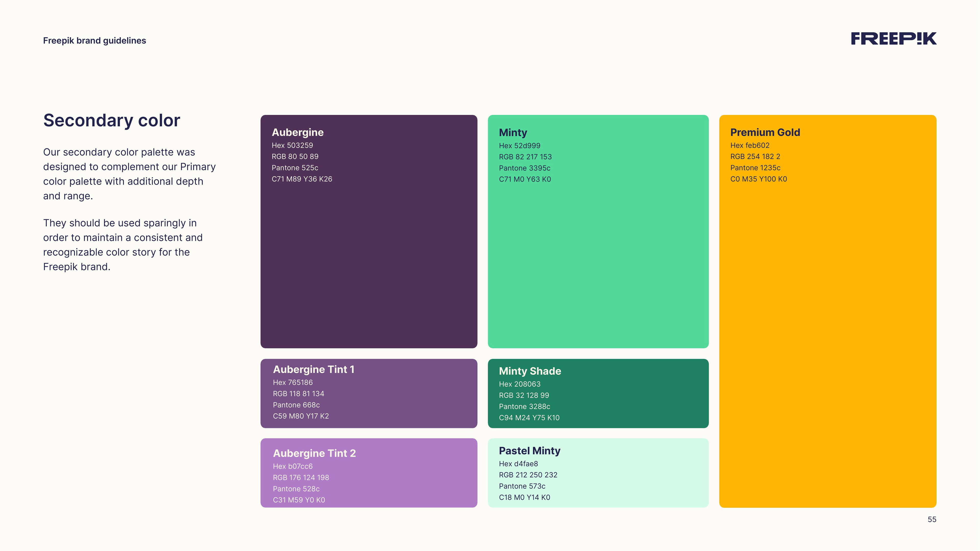Click the Pantone 668c text
Screen dimensions: 980x551
tap(296, 405)
